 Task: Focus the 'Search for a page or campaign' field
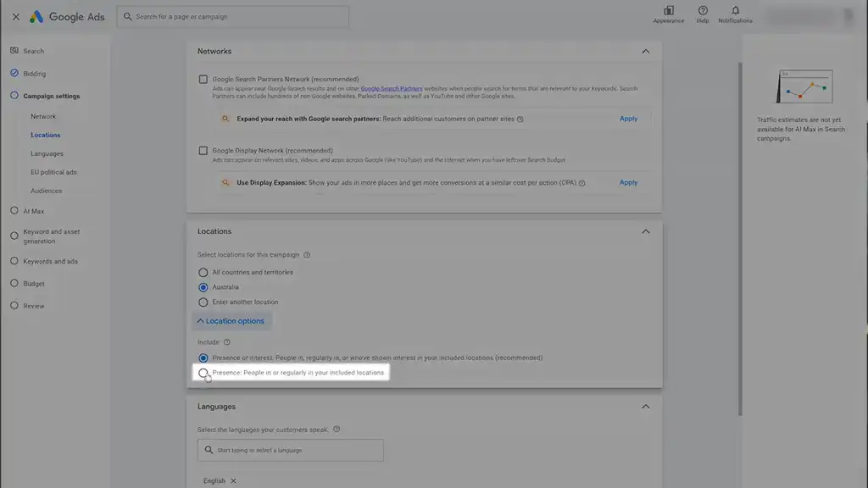pos(232,17)
